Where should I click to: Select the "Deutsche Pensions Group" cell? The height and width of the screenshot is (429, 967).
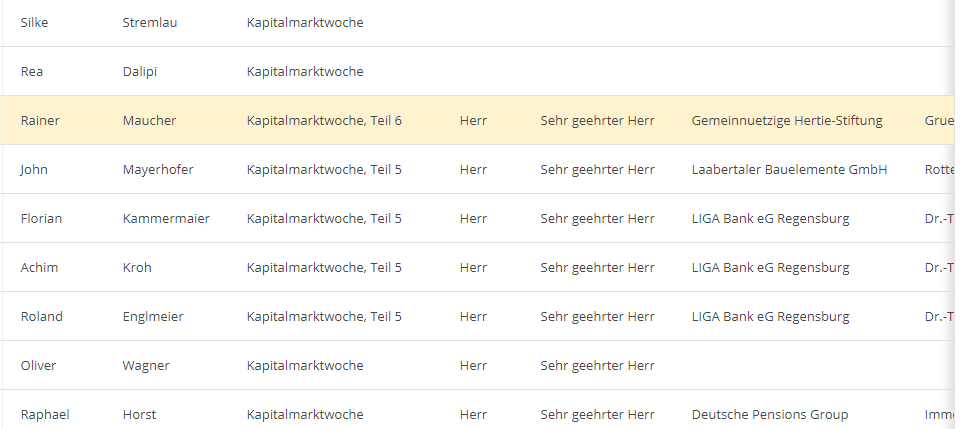click(770, 415)
